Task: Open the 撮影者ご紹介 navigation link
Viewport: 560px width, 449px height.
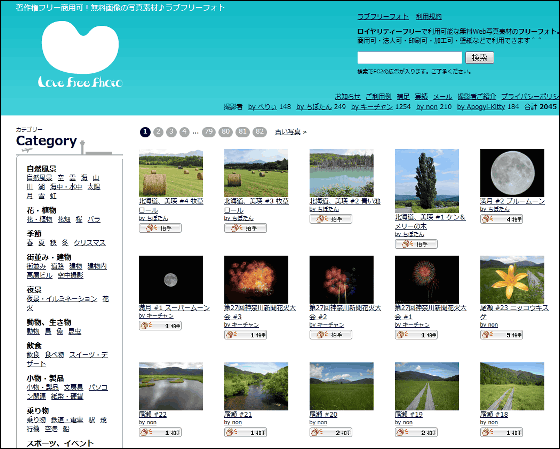Action: point(477,96)
